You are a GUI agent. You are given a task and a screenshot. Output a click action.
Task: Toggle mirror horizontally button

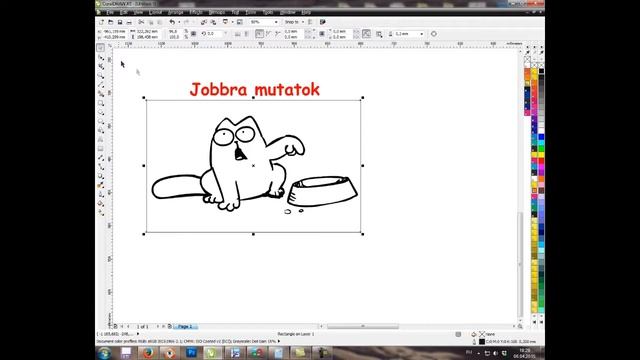pyautogui.click(x=238, y=34)
